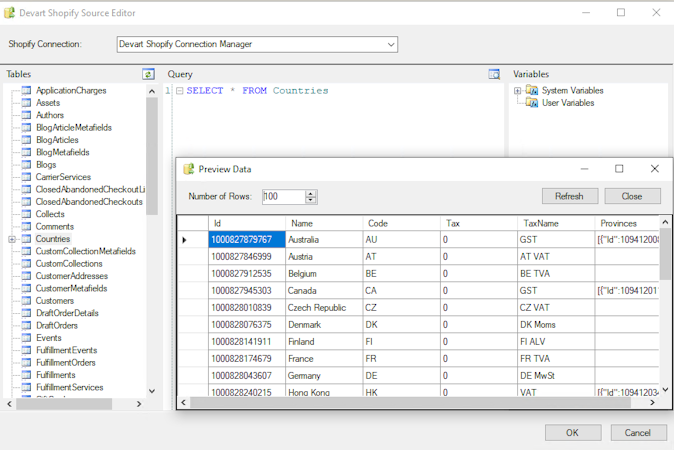Click the System Variables folder icon

[532, 91]
